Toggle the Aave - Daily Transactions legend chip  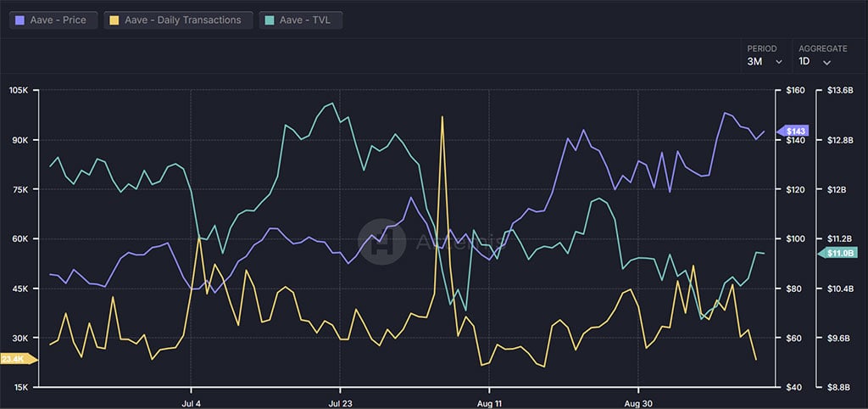[178, 20]
